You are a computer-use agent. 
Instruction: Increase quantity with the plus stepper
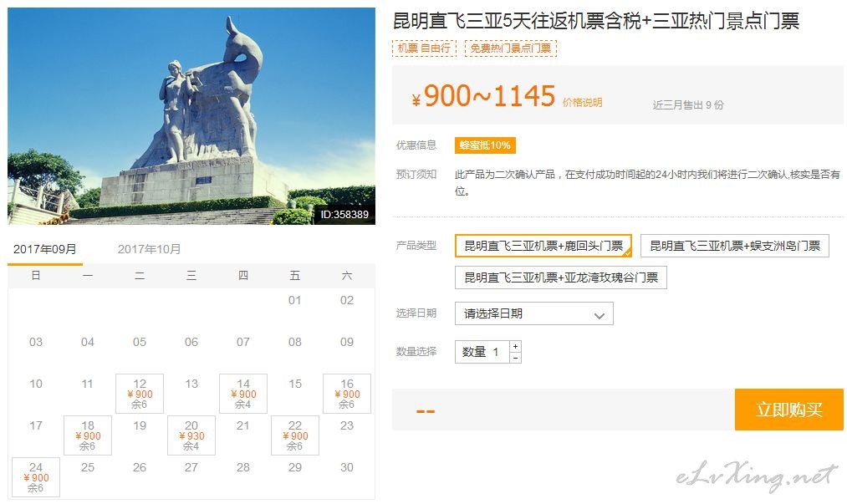pos(515,346)
